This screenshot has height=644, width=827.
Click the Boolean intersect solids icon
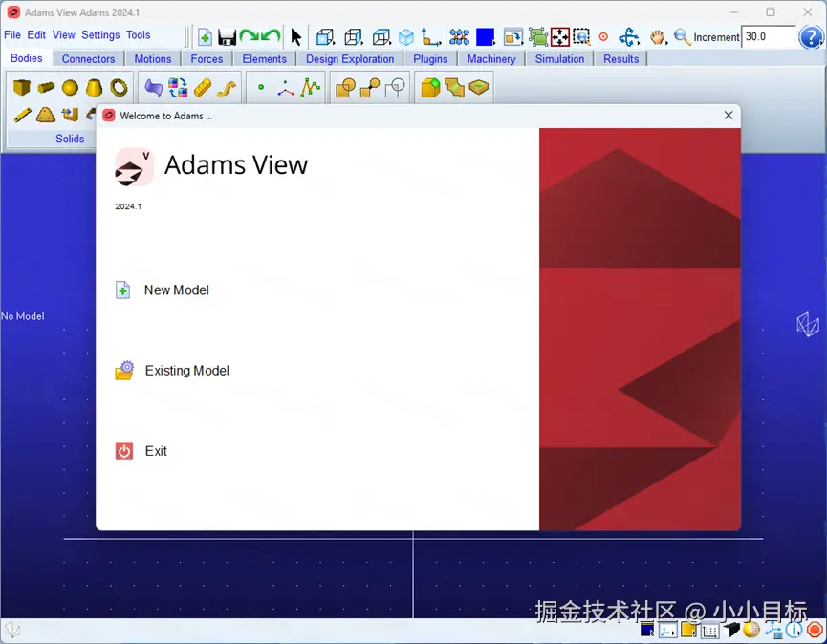pyautogui.click(x=395, y=88)
